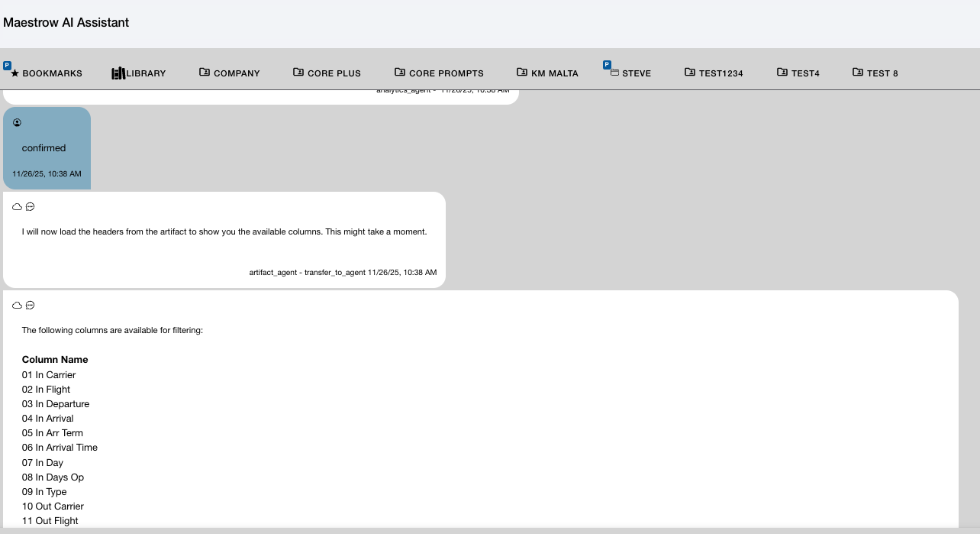Click the '09 In Type' row
Image resolution: width=980 pixels, height=534 pixels.
[44, 492]
